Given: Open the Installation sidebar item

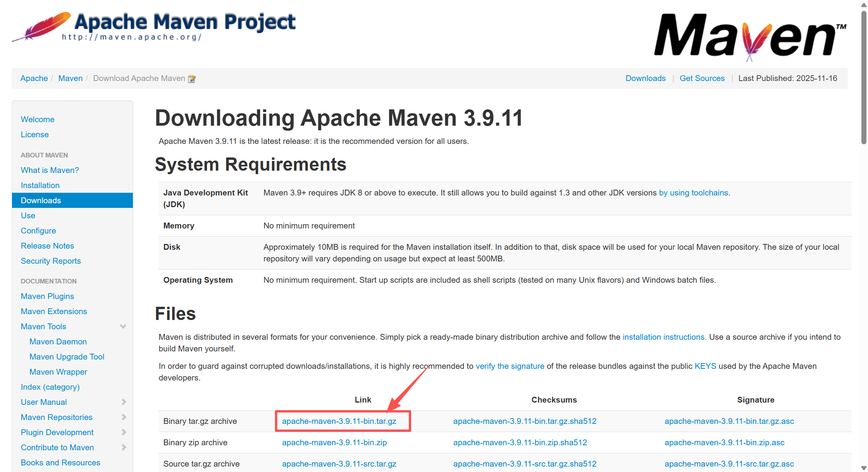Looking at the screenshot, I should (x=40, y=185).
